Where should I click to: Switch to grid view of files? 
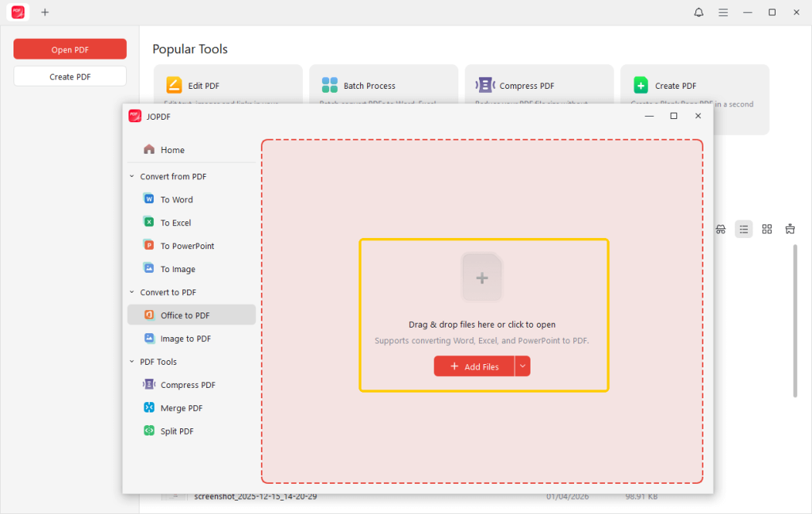pyautogui.click(x=767, y=229)
